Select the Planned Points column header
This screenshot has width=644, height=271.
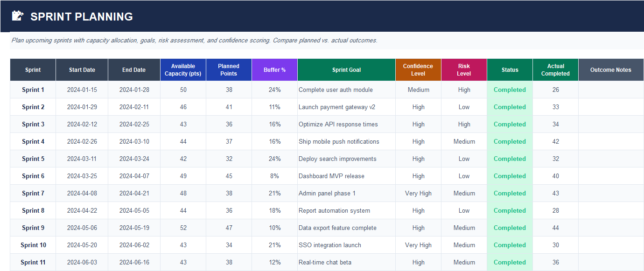[229, 70]
